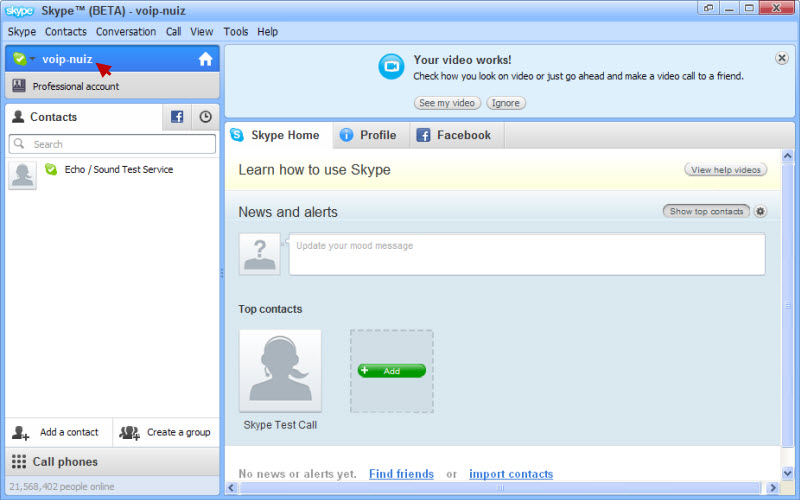Click the video camera icon in the notification

coord(391,67)
